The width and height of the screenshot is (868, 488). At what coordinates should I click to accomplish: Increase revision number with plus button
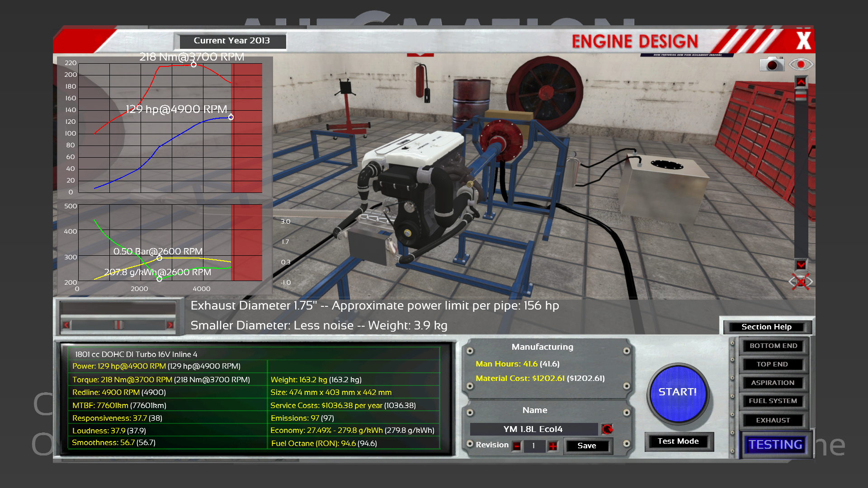click(x=553, y=446)
